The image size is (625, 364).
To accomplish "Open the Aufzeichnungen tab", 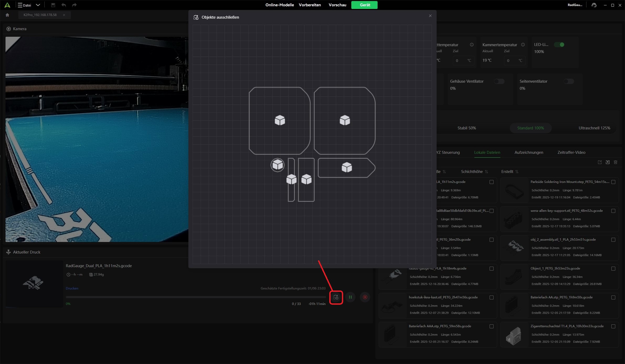I will [x=529, y=152].
